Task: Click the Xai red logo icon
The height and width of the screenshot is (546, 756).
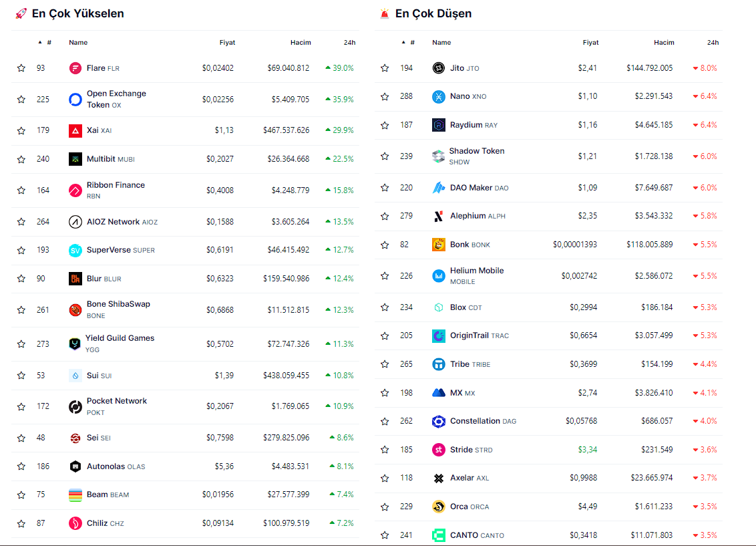Action: (x=75, y=130)
